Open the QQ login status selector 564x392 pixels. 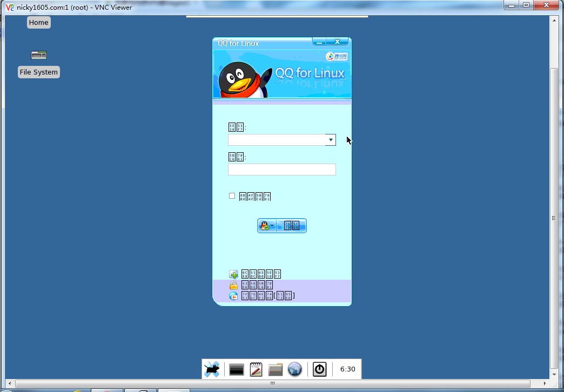(267, 226)
